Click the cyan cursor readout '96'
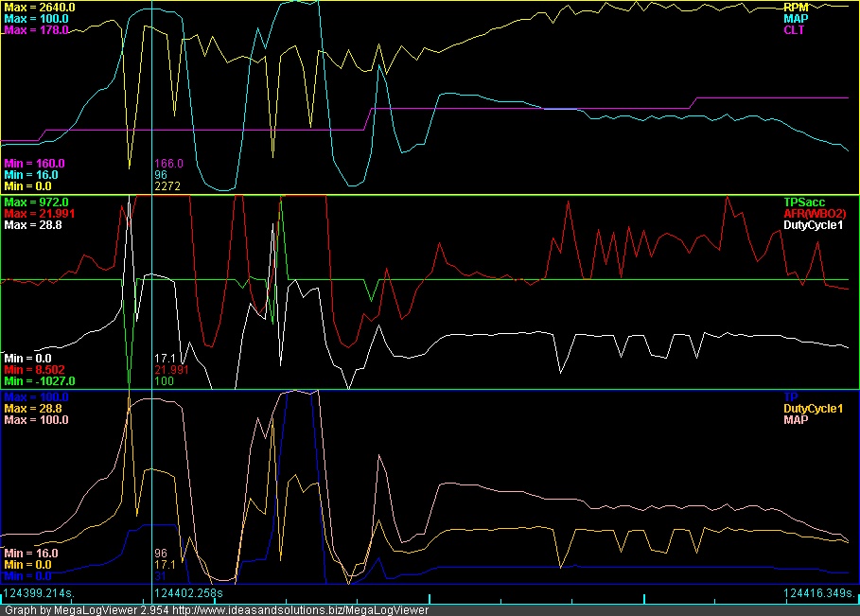This screenshot has width=860, height=616. pyautogui.click(x=161, y=175)
